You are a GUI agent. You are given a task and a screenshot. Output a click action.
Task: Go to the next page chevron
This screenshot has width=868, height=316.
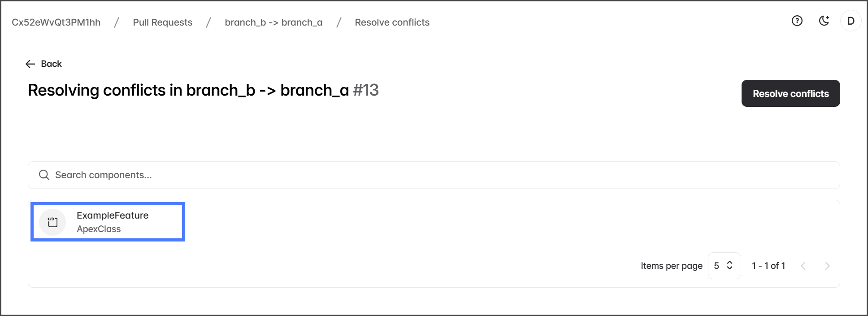coord(827,266)
